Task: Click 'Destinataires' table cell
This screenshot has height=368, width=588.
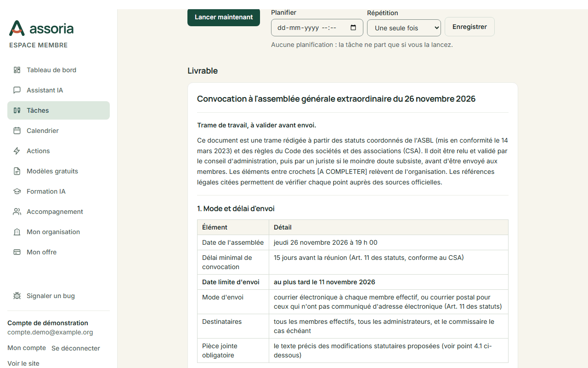Action: [233, 326]
